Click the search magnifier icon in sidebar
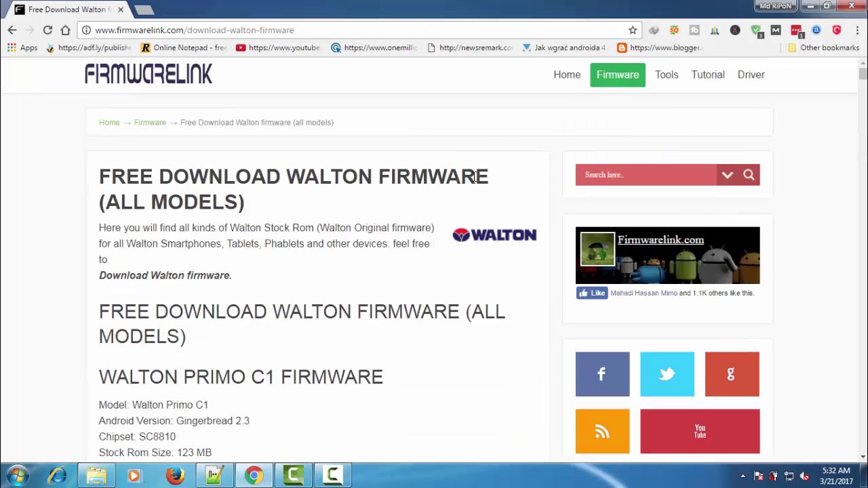The image size is (868, 488). coord(749,175)
